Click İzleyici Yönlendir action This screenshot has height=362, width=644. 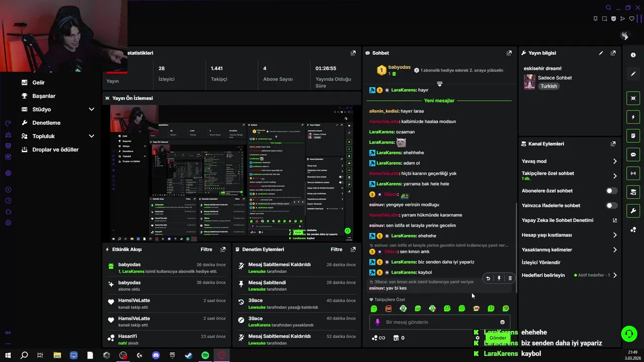tap(541, 262)
